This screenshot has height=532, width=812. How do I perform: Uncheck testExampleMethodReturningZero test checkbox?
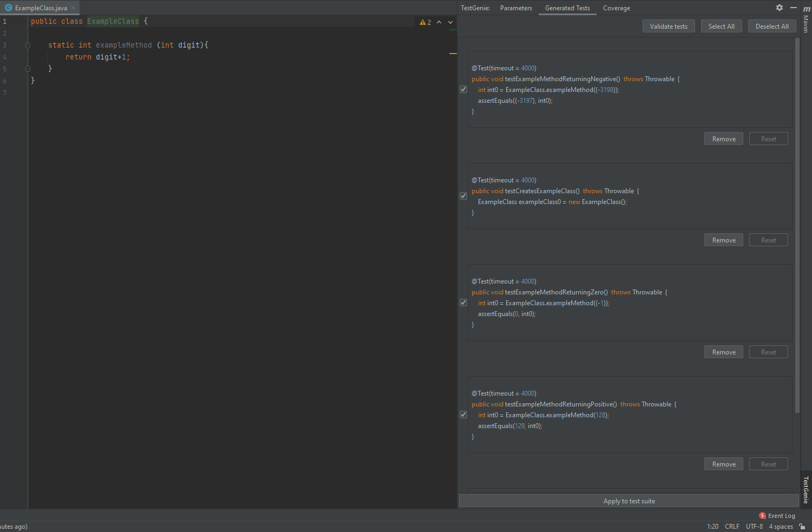coord(463,303)
